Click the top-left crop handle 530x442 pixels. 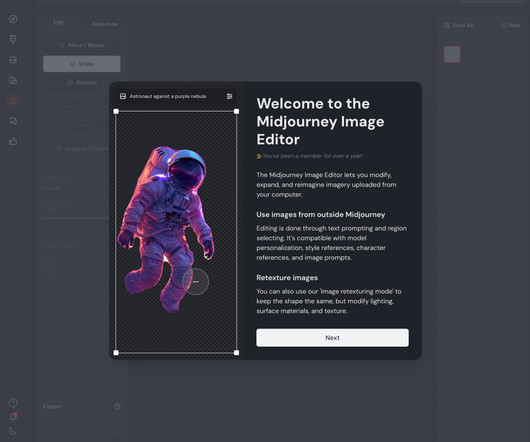(x=116, y=111)
